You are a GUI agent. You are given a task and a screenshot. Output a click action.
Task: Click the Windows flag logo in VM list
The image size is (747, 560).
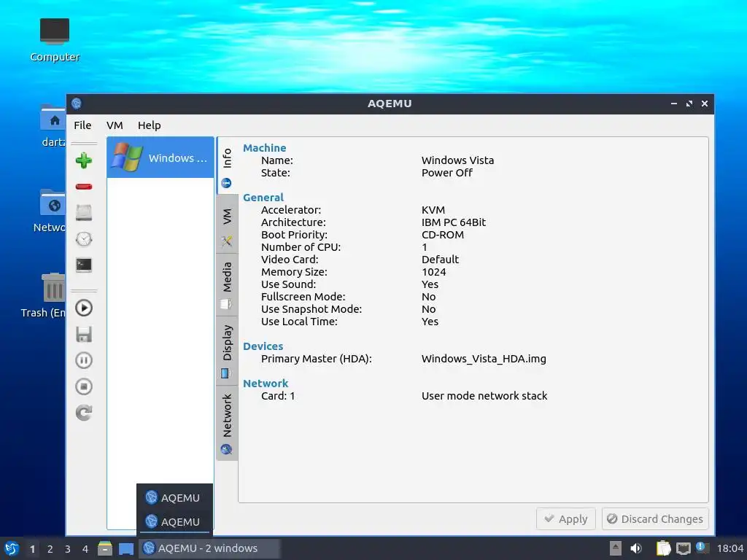127,157
